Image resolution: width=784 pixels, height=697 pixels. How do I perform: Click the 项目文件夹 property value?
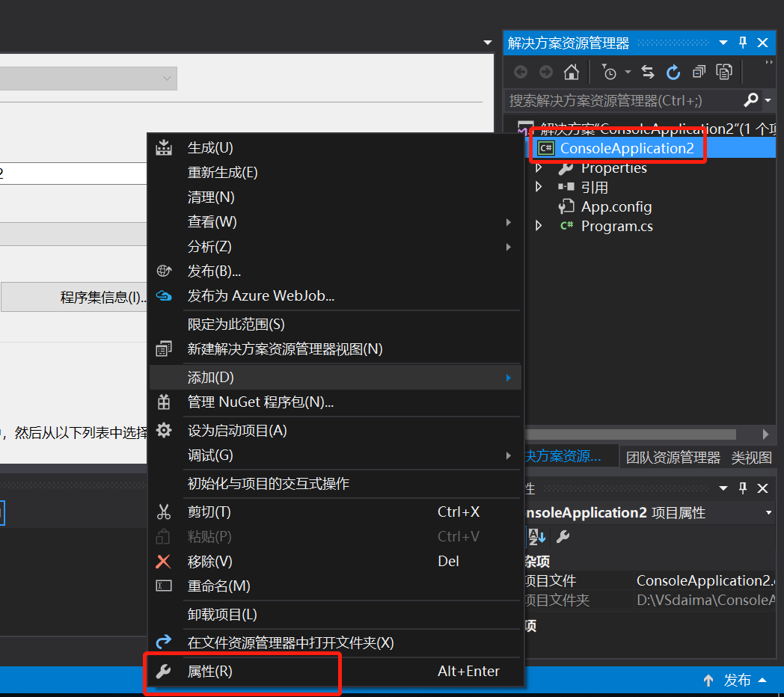705,600
